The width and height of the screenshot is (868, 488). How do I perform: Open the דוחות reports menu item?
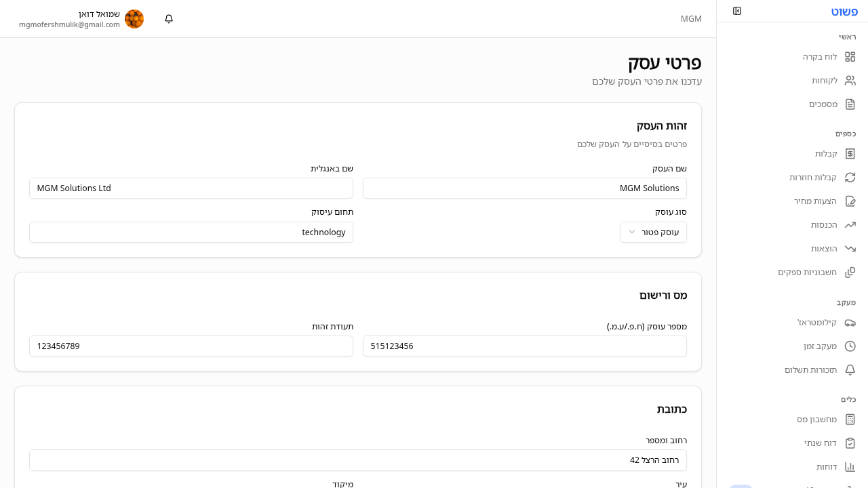tap(827, 466)
